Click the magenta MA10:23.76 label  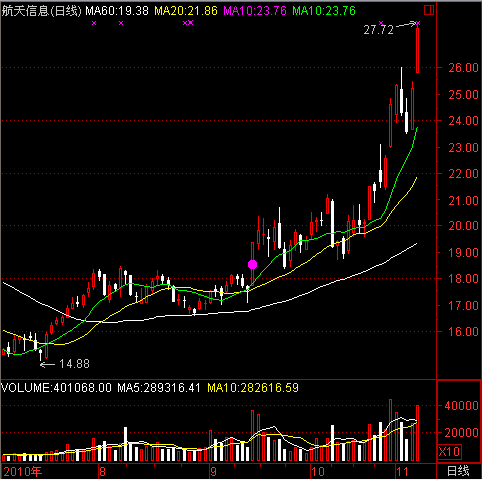pyautogui.click(x=255, y=11)
